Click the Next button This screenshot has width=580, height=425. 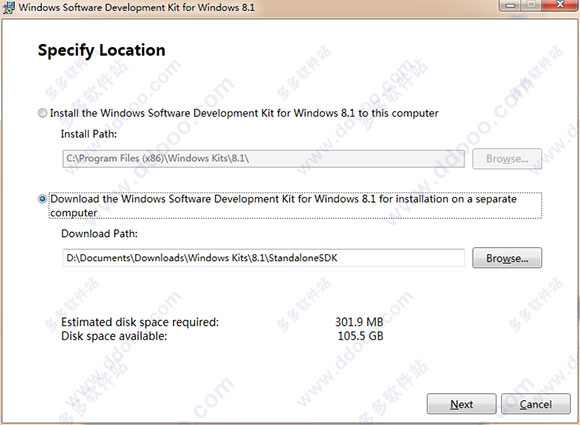pyautogui.click(x=461, y=404)
